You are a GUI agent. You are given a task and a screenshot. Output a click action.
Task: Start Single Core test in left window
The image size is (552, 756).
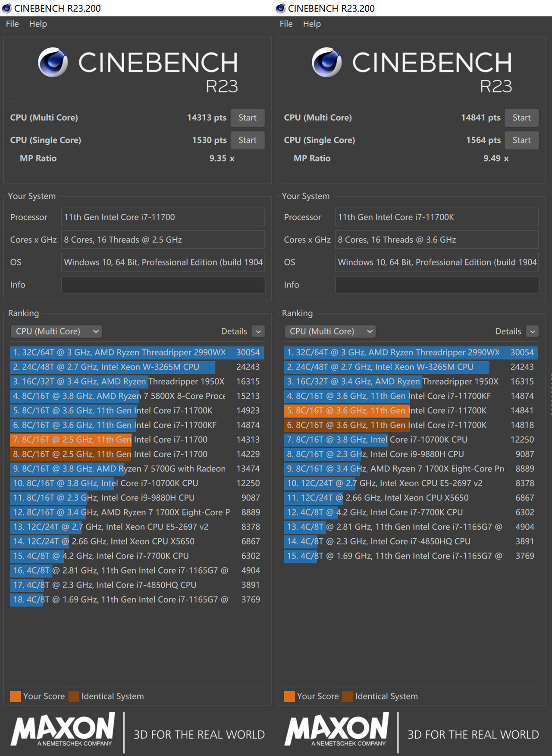(x=248, y=140)
